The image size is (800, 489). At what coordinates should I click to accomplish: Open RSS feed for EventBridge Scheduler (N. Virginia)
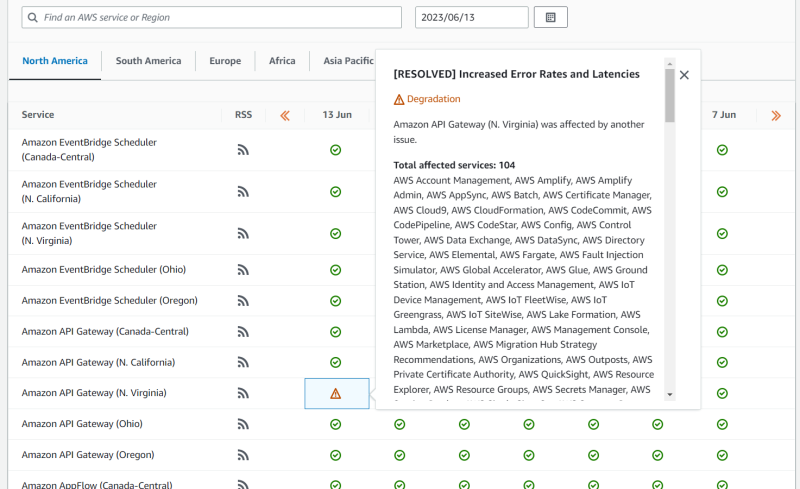(x=243, y=234)
